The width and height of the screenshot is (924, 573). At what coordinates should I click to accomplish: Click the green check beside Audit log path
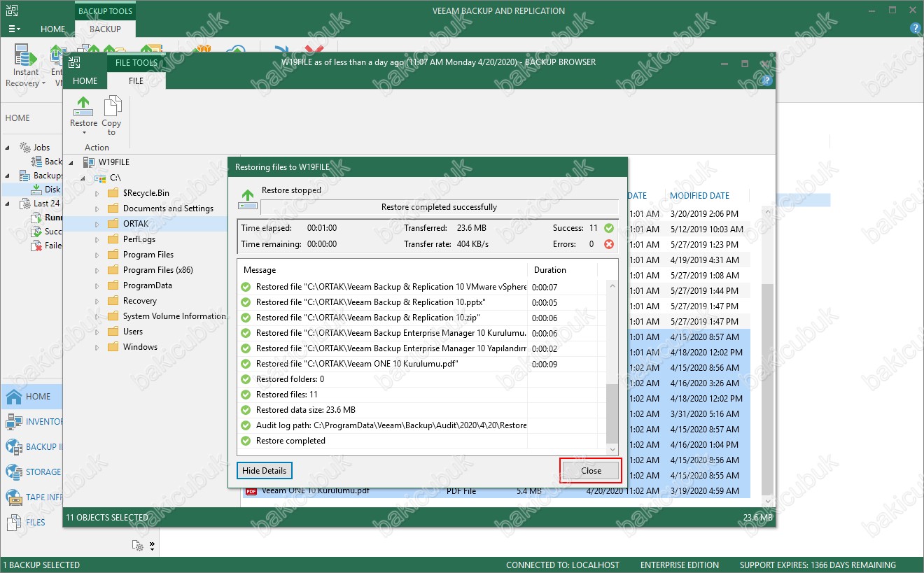pos(246,425)
